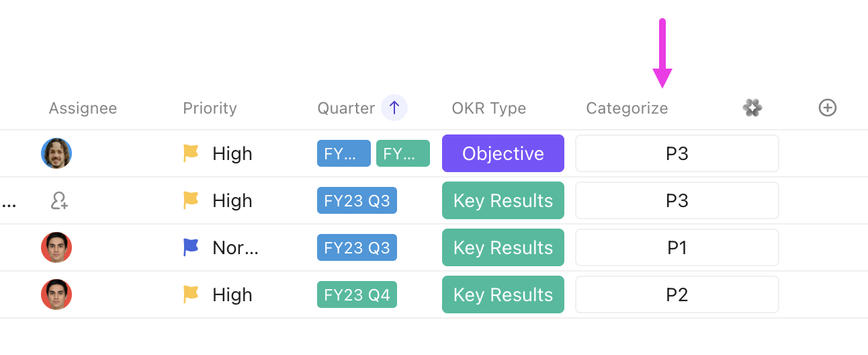
Task: Click the AI sparkle column icon
Action: (752, 108)
